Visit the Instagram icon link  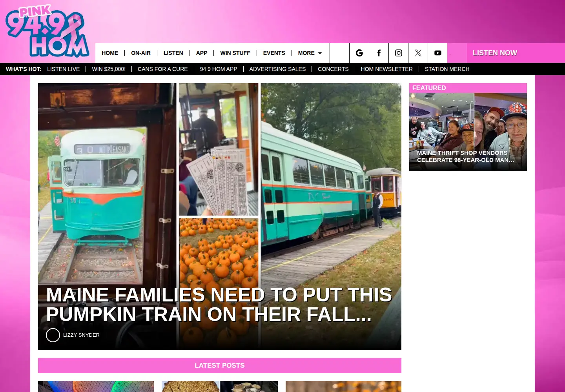(398, 53)
